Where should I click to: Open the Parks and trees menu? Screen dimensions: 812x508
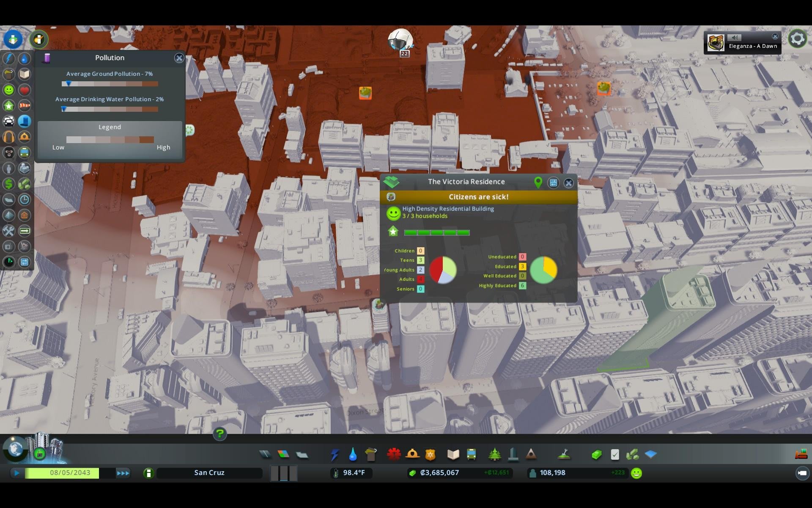[494, 455]
